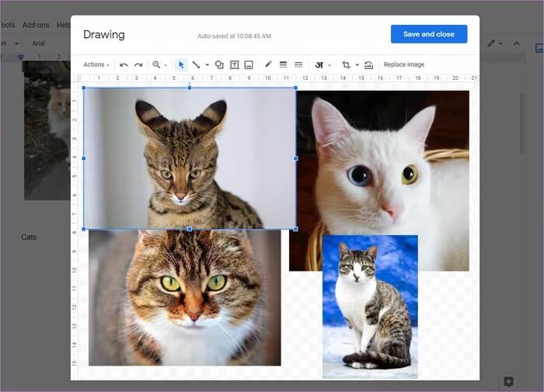
Task: Select the green-eyed cat close-up image
Action: 185,298
